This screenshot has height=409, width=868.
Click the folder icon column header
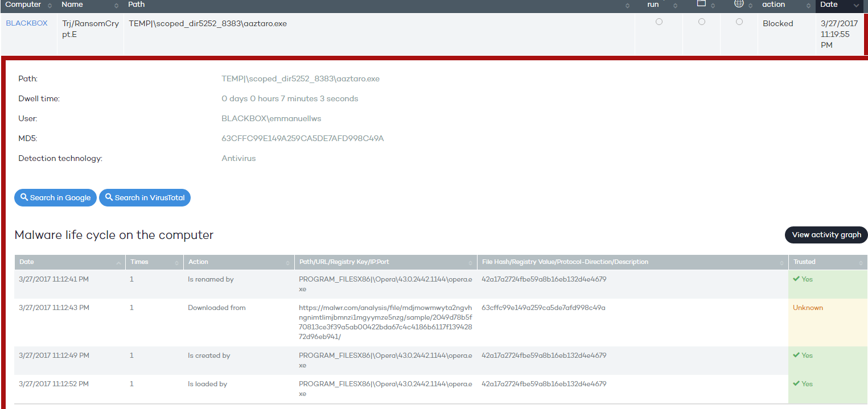[701, 3]
